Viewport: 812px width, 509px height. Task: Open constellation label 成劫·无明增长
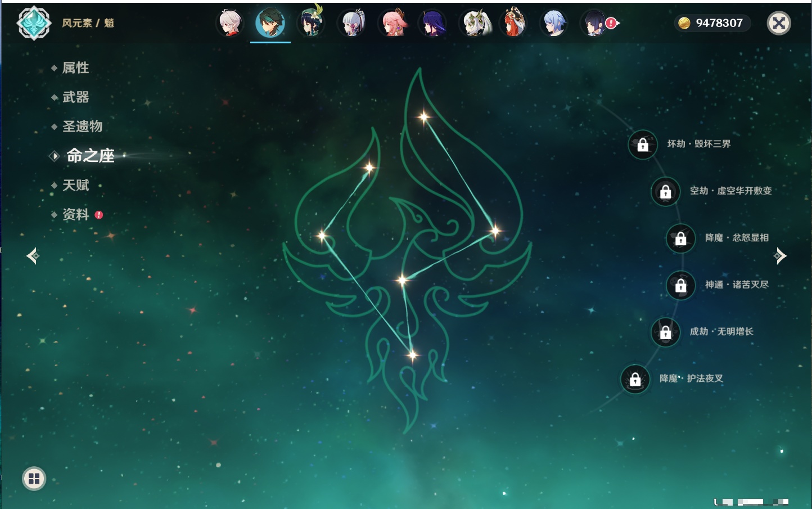pyautogui.click(x=722, y=331)
